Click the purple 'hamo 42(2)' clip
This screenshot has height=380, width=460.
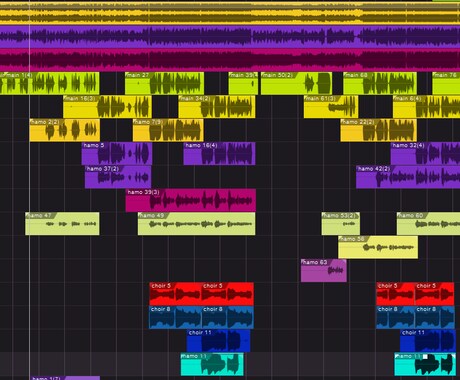[408, 177]
